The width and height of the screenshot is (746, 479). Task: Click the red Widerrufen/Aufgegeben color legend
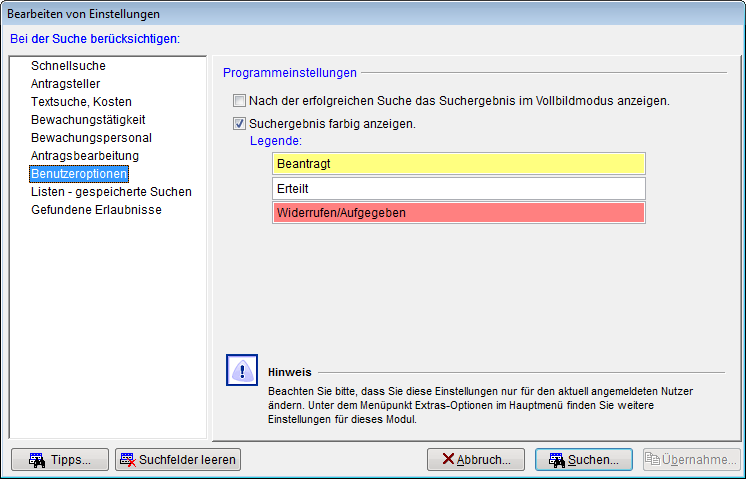pos(458,213)
